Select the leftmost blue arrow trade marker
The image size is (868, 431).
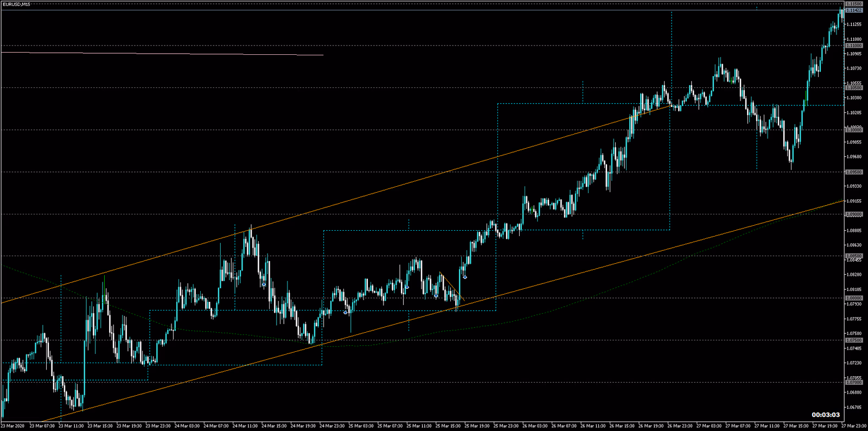[264, 284]
